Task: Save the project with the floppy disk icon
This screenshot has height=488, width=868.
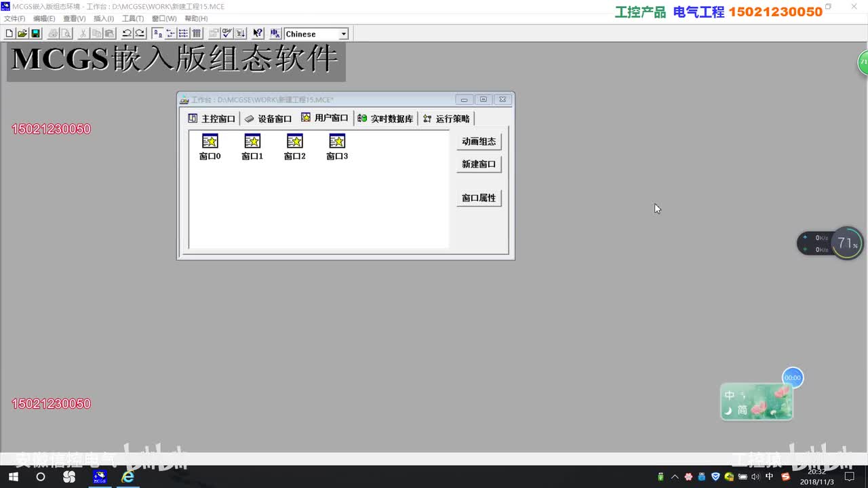Action: pyautogui.click(x=35, y=33)
